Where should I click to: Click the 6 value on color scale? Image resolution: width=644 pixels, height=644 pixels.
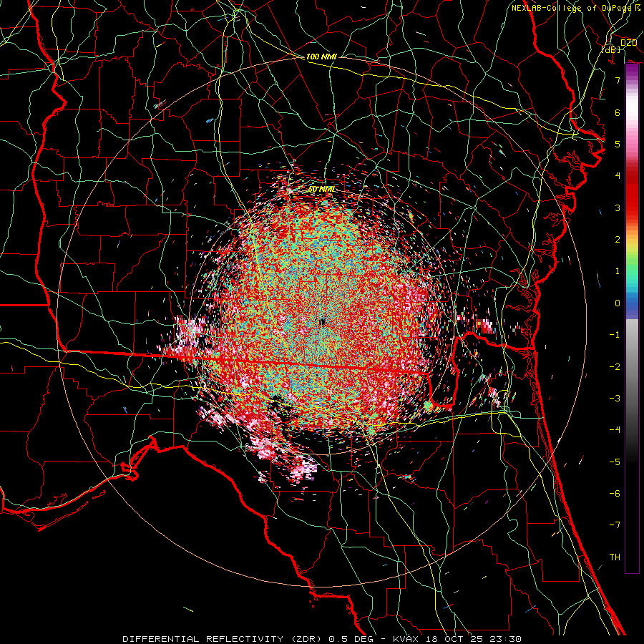coord(618,112)
